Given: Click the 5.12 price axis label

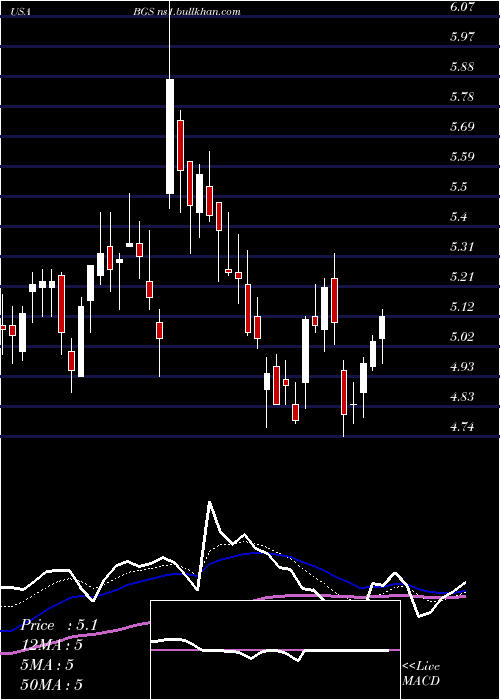Looking at the screenshot, I should [461, 306].
